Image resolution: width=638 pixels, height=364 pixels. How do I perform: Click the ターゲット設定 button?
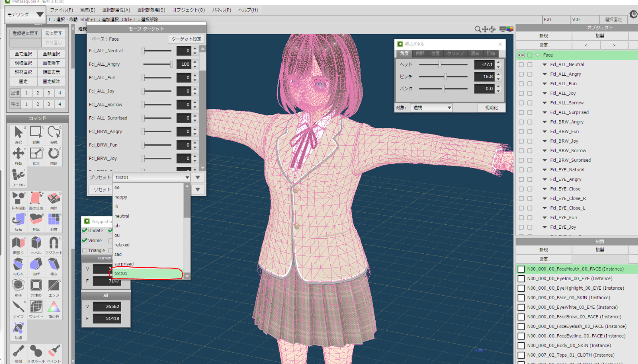[186, 39]
